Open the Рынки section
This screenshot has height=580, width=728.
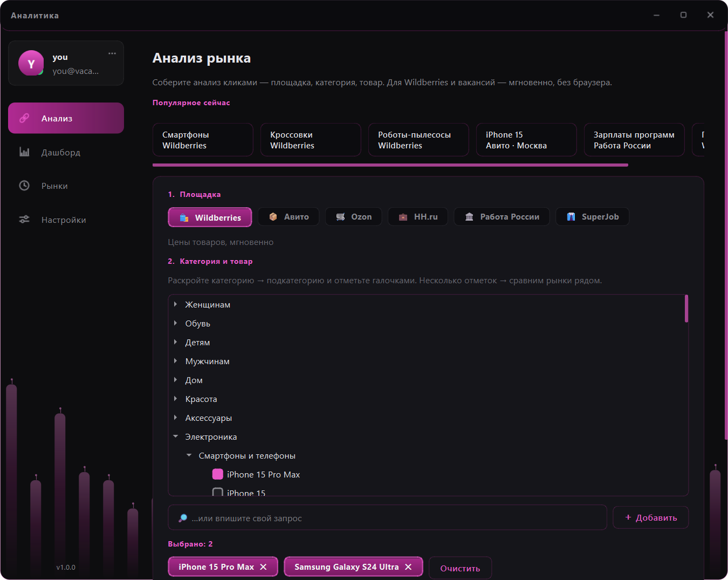pos(66,186)
